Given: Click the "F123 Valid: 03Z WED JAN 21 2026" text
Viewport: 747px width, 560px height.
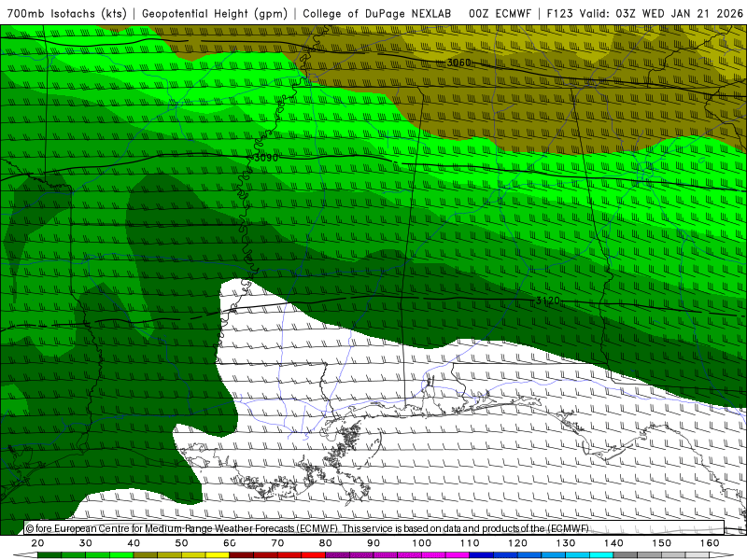Looking at the screenshot, I should pos(645,13).
